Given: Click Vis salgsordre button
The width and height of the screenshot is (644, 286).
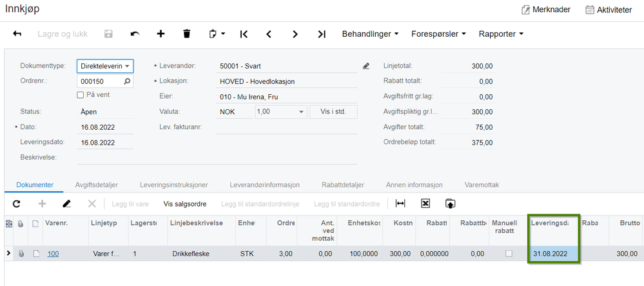Looking at the screenshot, I should click(x=185, y=204).
